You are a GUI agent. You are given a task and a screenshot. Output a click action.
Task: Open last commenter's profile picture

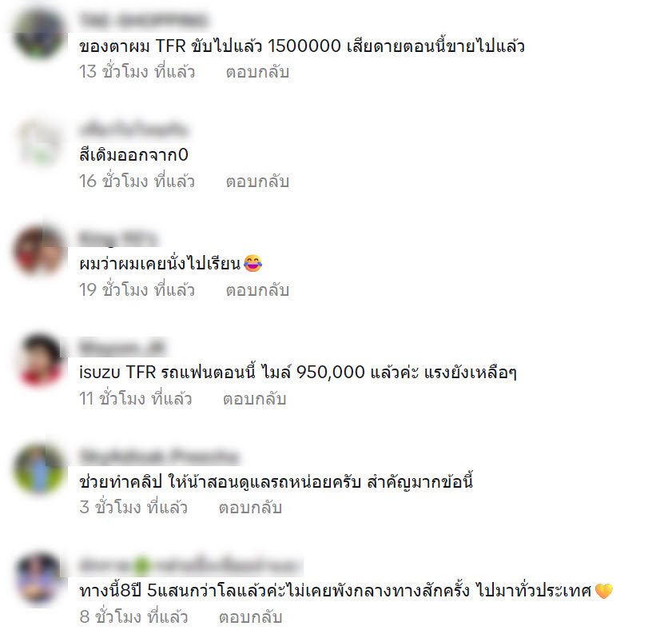point(39,580)
